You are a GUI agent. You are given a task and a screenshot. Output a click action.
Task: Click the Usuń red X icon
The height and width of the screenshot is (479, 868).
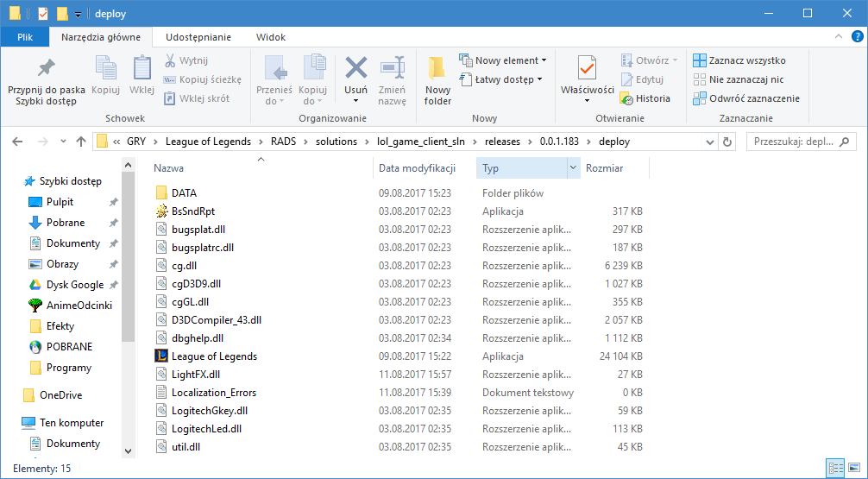click(x=356, y=67)
